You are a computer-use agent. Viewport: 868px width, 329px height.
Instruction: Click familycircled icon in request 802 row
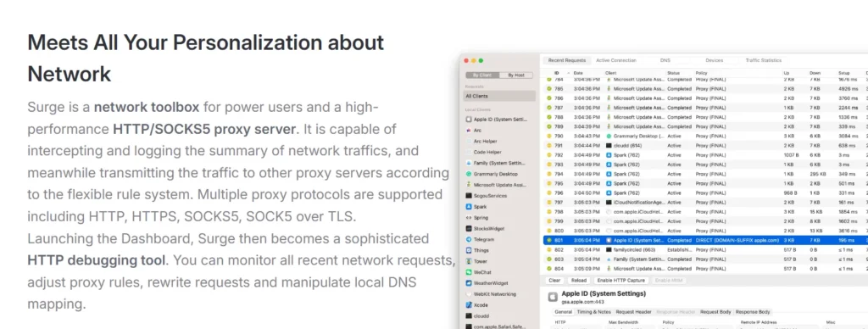[609, 250]
